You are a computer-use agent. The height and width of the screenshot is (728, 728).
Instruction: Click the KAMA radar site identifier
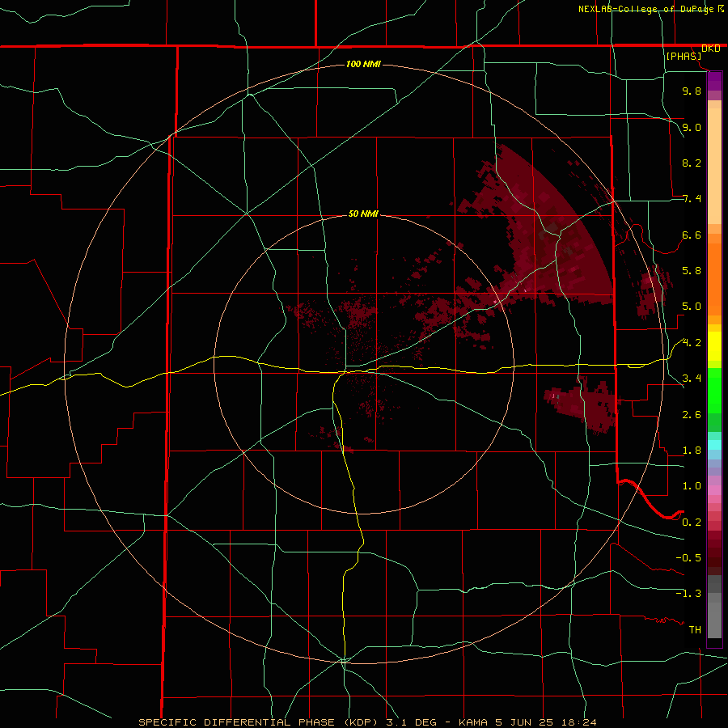point(472,722)
